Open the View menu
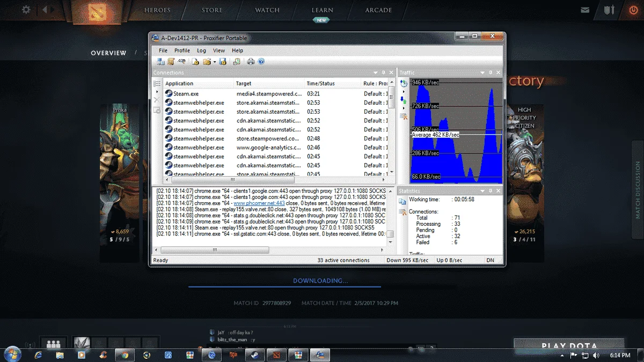 (219, 50)
